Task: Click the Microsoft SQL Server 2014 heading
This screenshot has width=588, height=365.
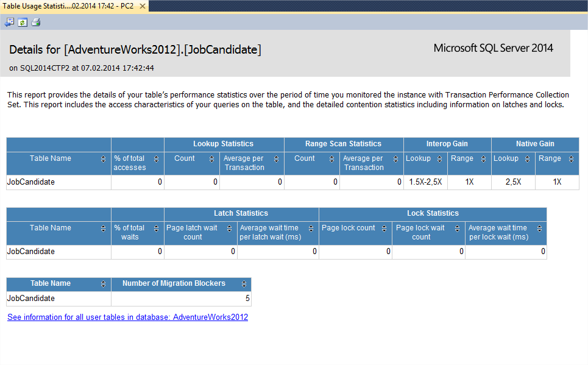Action: click(x=493, y=48)
